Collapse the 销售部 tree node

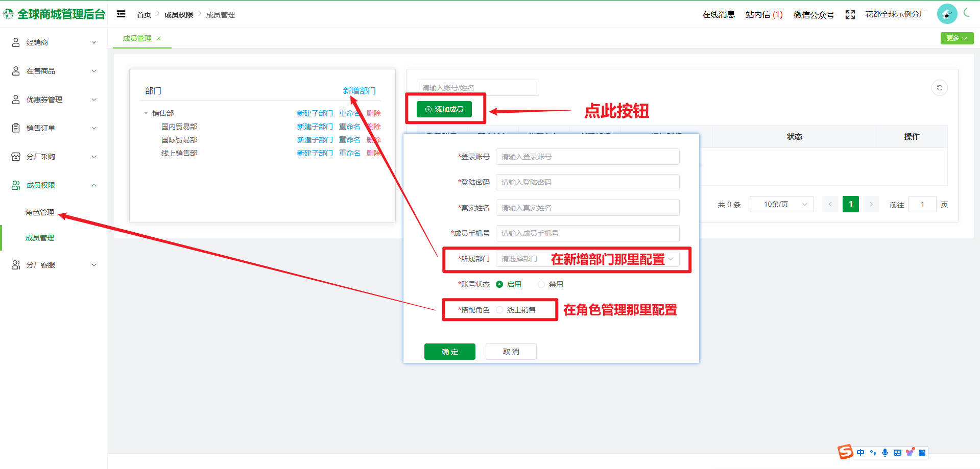pyautogui.click(x=146, y=113)
